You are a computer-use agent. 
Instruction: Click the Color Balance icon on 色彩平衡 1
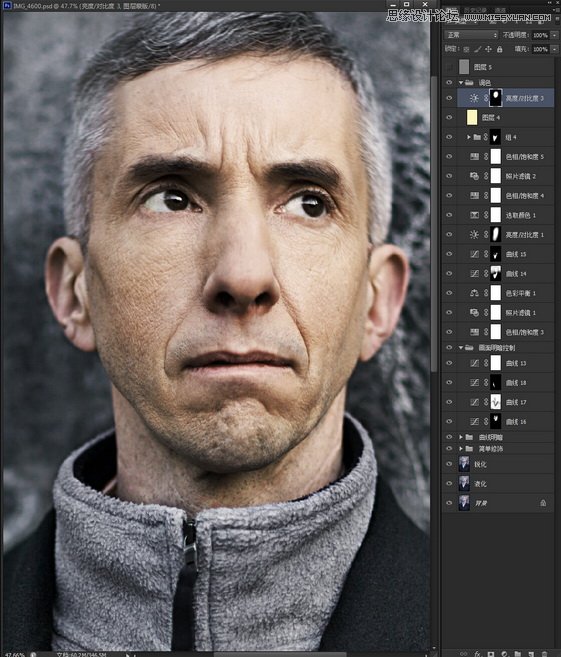tap(474, 293)
